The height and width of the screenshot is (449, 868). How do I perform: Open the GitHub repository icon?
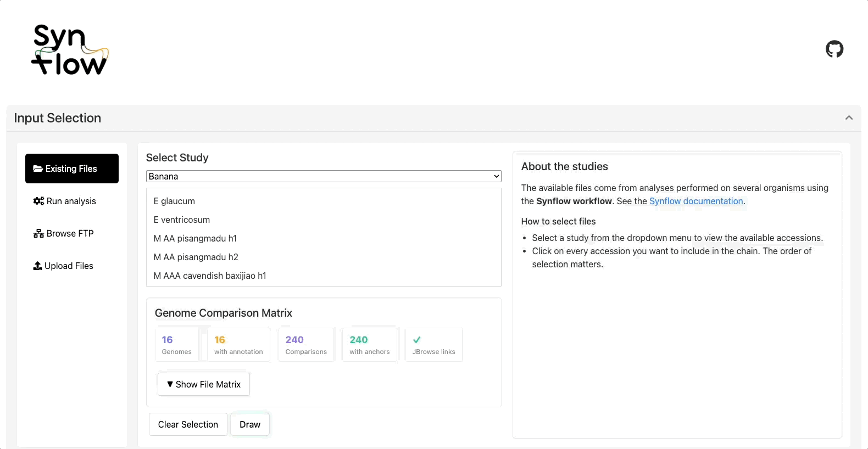pos(834,49)
